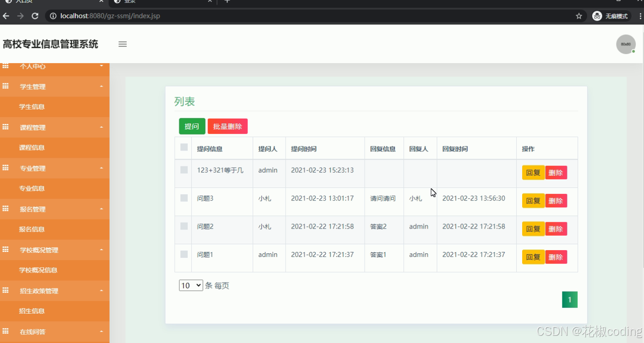Open the incognito 无痕模式 indicator
The width and height of the screenshot is (644, 343).
(611, 16)
